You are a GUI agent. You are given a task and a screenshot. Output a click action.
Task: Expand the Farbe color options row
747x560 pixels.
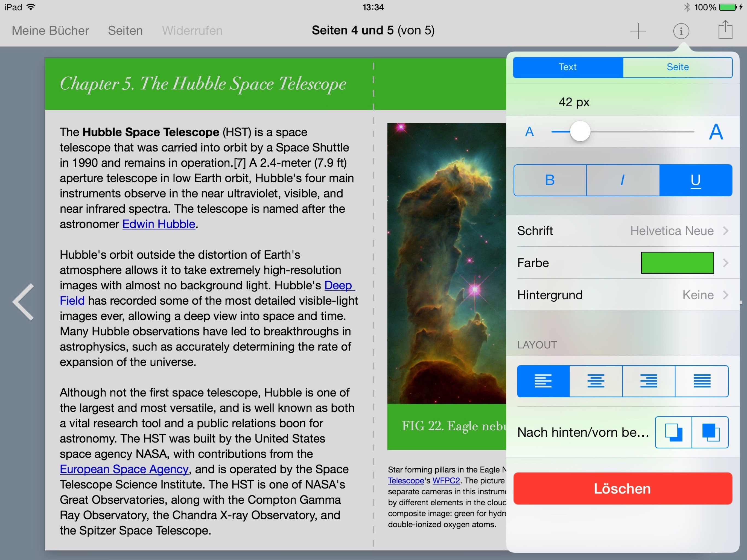(623, 263)
